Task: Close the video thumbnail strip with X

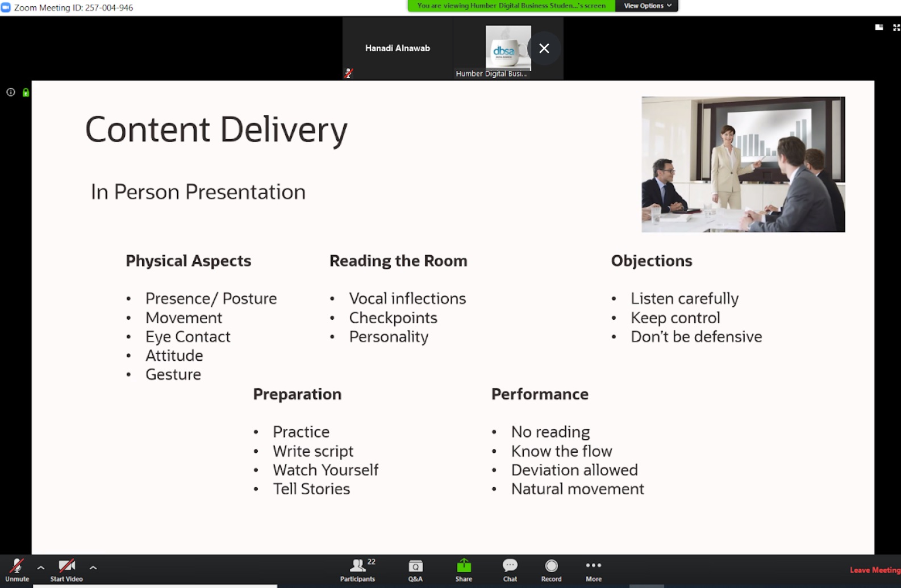Action: 544,48
